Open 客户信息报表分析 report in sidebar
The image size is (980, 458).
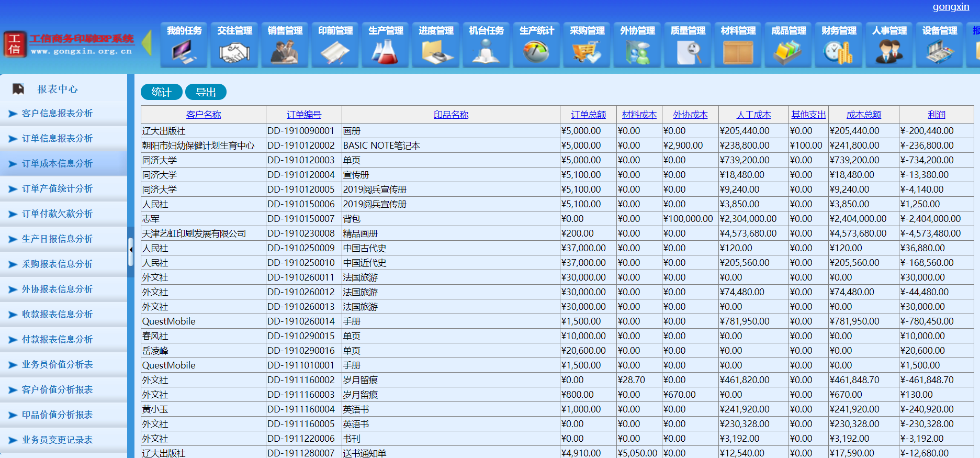57,114
